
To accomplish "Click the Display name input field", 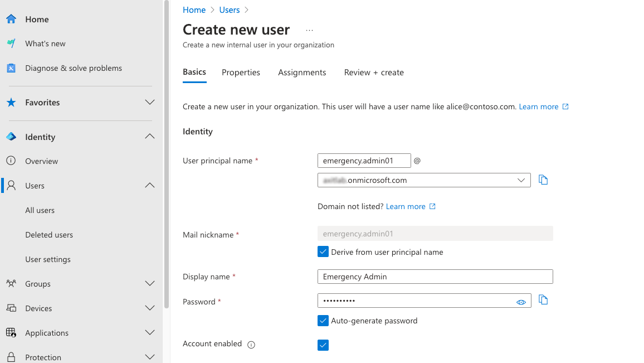I will coord(435,277).
